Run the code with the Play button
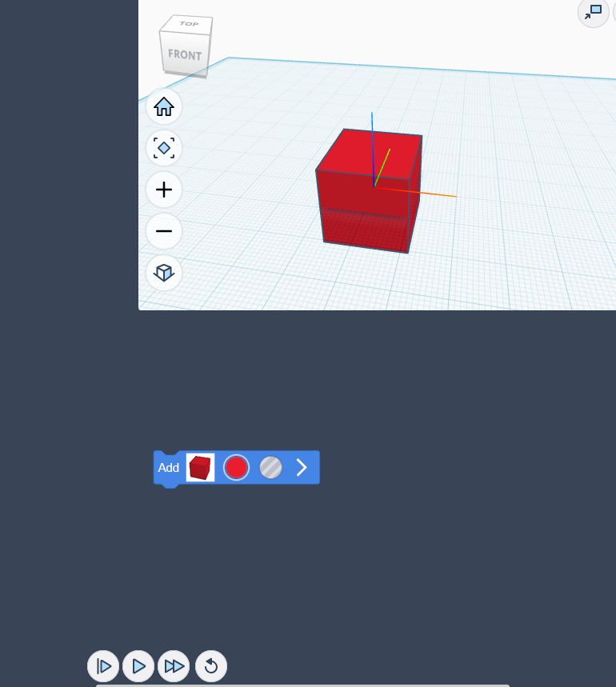The image size is (616, 687). 138,666
